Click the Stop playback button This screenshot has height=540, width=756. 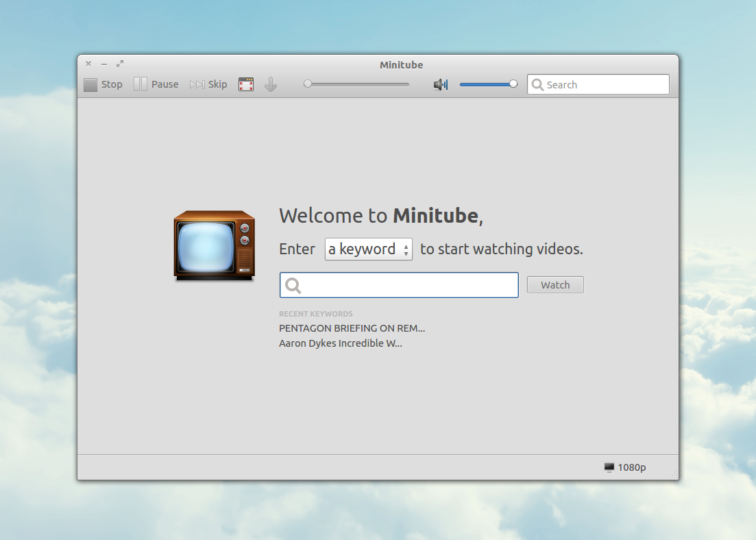103,84
